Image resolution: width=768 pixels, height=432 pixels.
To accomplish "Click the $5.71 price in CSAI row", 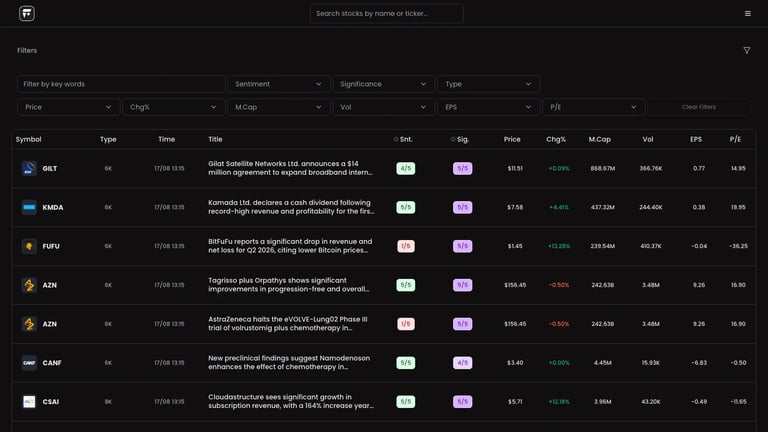I will tap(515, 402).
